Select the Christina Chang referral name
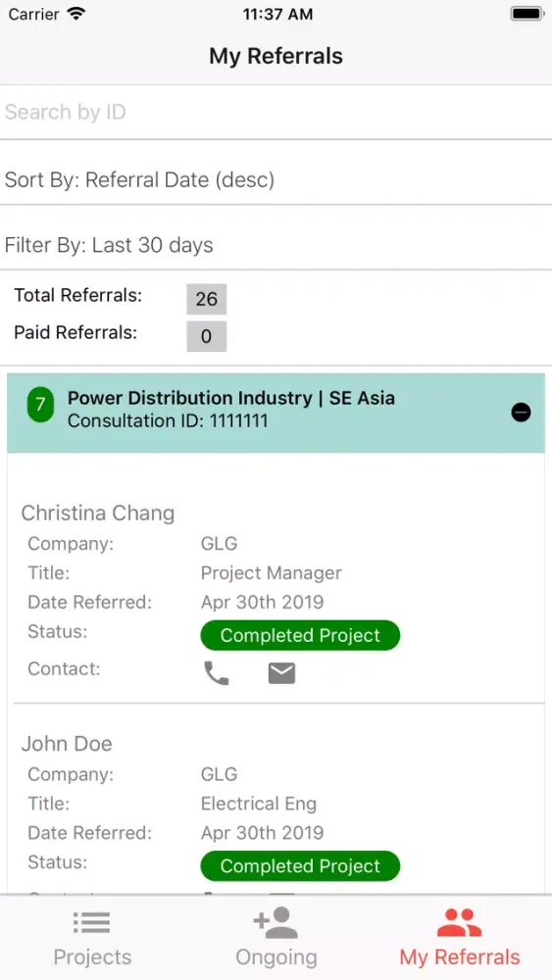The width and height of the screenshot is (552, 980). click(97, 514)
